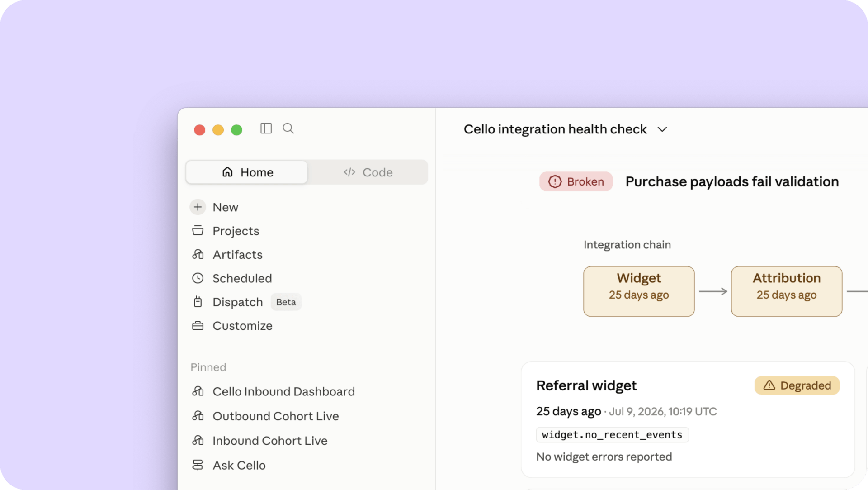
Task: Click the widget.no_recent_events code tag
Action: (x=612, y=435)
